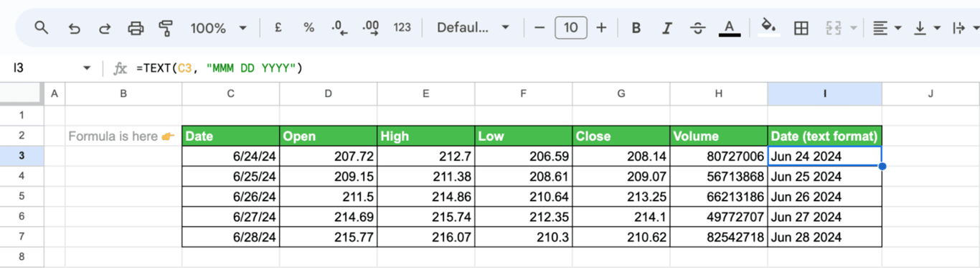
Task: Select column D header
Action: [x=329, y=93]
